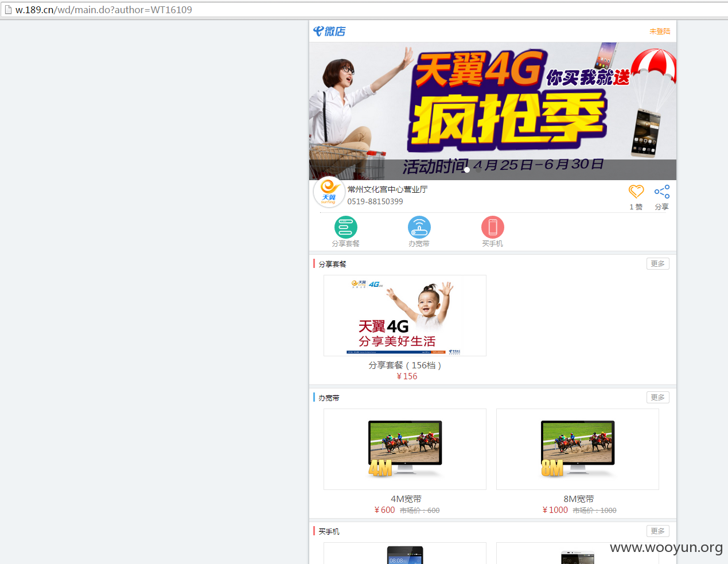Screen dimensions: 728x564
Task: Click the ¥1000 price
Action: click(x=555, y=510)
